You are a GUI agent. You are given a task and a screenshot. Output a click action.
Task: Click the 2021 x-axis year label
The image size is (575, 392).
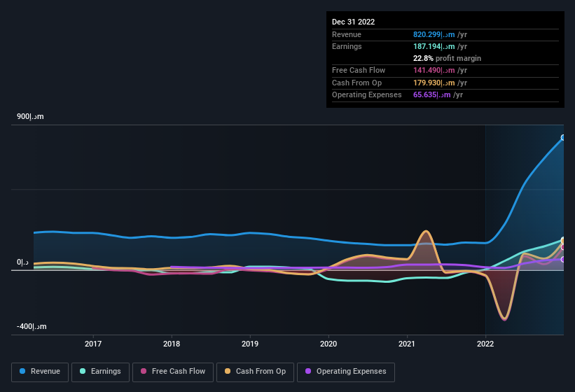click(407, 344)
